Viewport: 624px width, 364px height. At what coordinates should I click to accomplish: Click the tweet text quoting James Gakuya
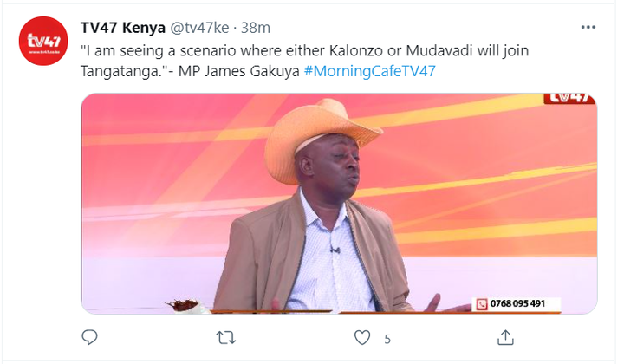pyautogui.click(x=304, y=61)
